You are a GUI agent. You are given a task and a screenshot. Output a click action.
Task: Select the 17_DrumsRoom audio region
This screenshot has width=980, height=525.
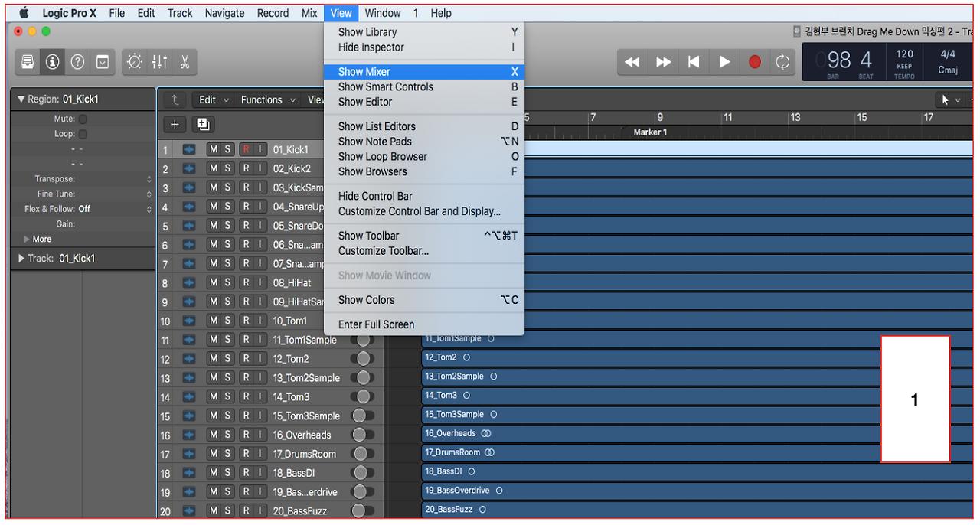coord(697,453)
